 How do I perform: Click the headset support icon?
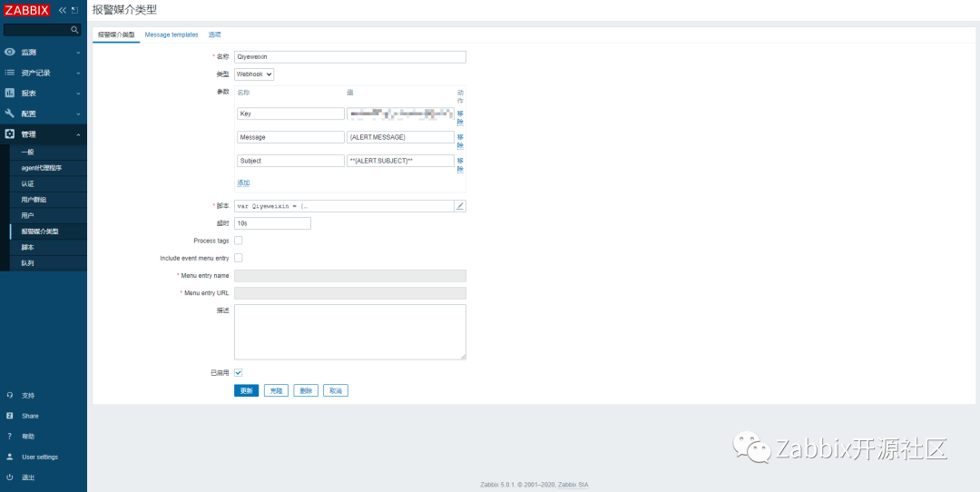[9, 395]
